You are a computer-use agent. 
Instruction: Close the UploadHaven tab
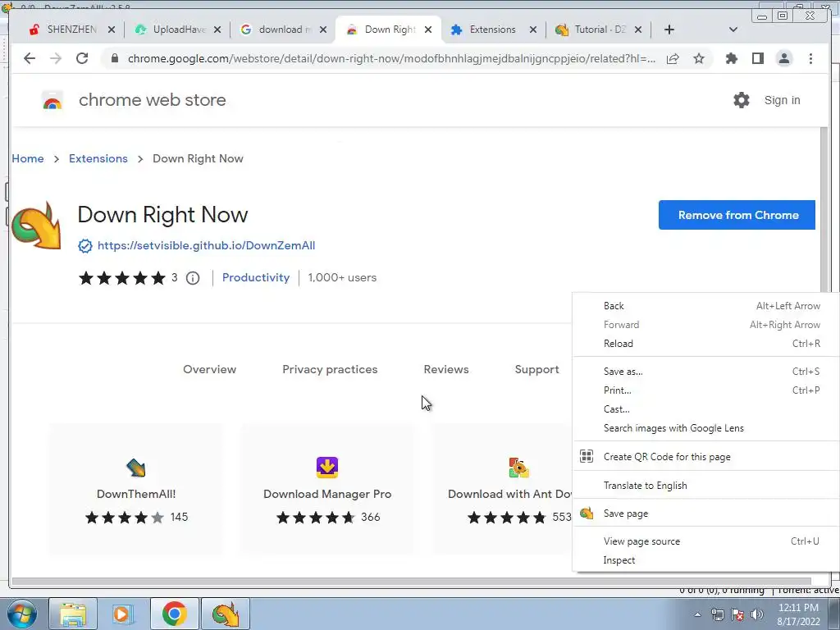(217, 30)
